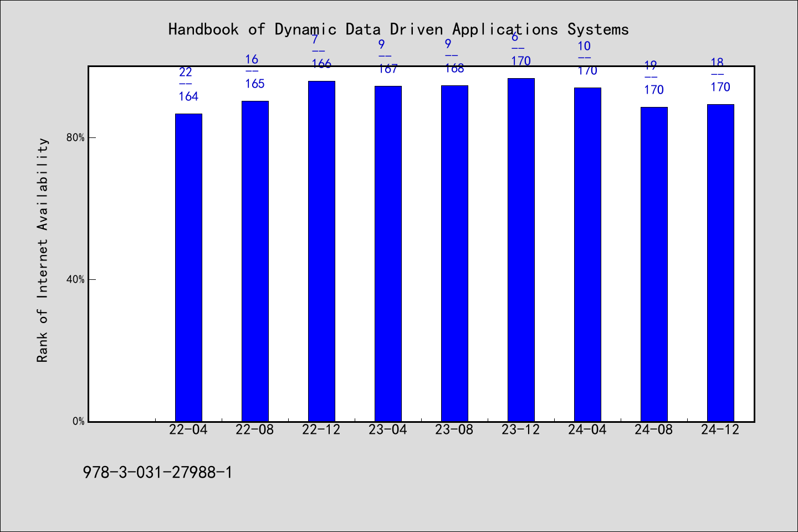Click the 0% y-axis tick label
The image size is (798, 532).
coord(79,421)
